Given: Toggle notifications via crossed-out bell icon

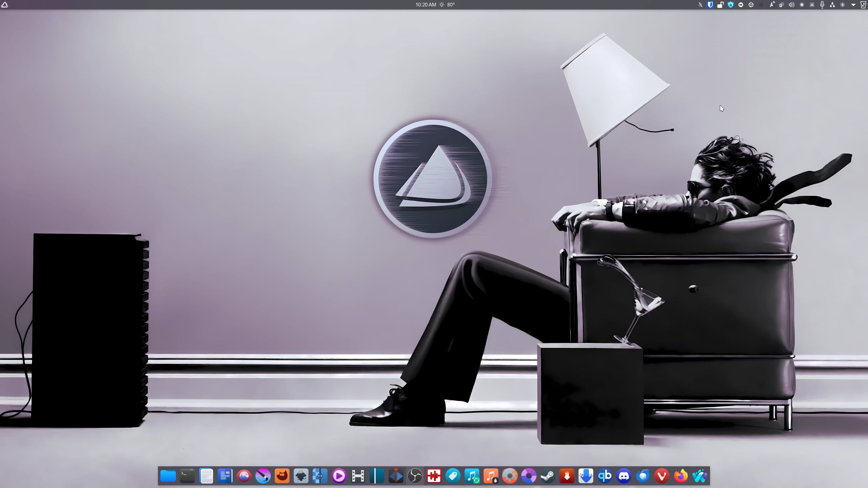Looking at the screenshot, I should [700, 5].
